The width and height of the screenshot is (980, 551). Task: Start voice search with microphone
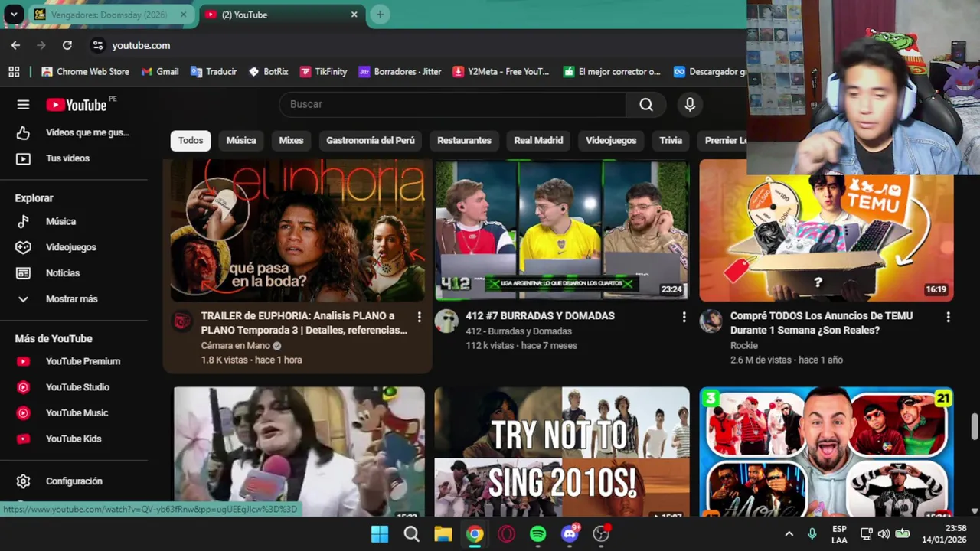[690, 104]
